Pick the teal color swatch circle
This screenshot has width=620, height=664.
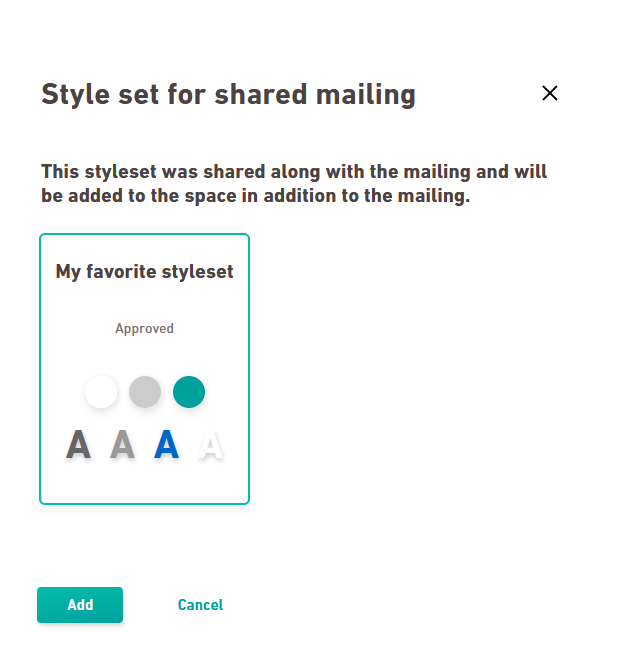[x=189, y=391]
